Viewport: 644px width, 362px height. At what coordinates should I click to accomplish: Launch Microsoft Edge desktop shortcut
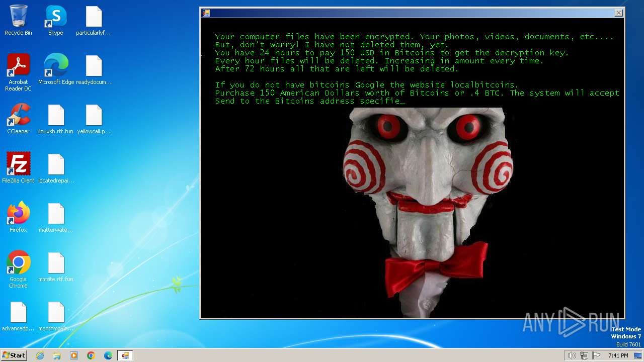pyautogui.click(x=56, y=69)
